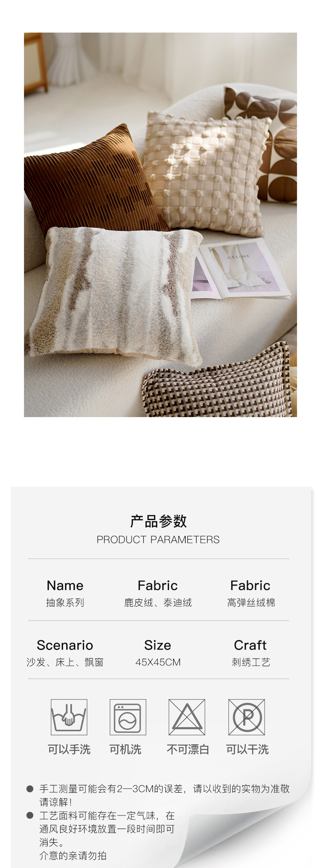This screenshot has height=868, width=321.
Task: Click the 产品参数 heading
Action: [158, 521]
